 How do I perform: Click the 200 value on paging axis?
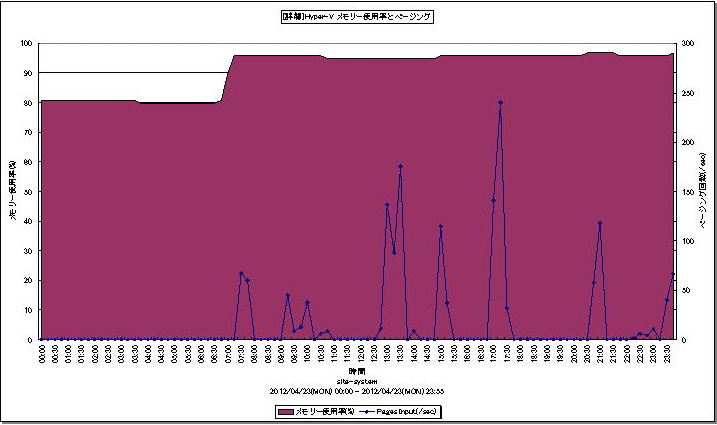688,142
